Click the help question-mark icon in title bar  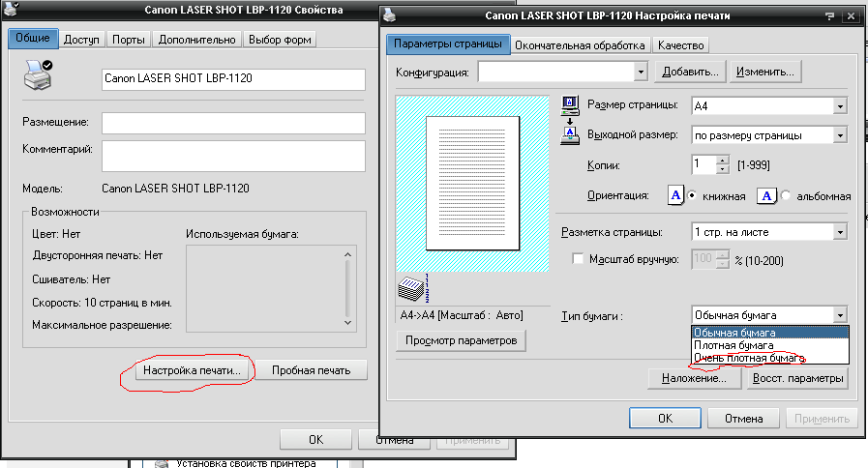[x=829, y=16]
